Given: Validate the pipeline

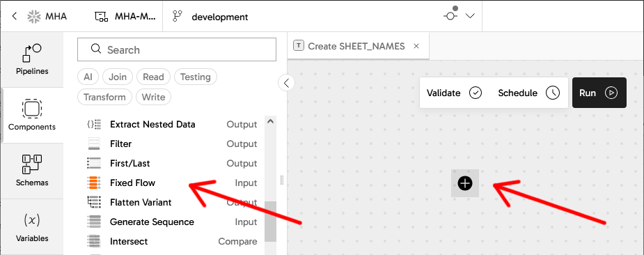Looking at the screenshot, I should pos(454,93).
